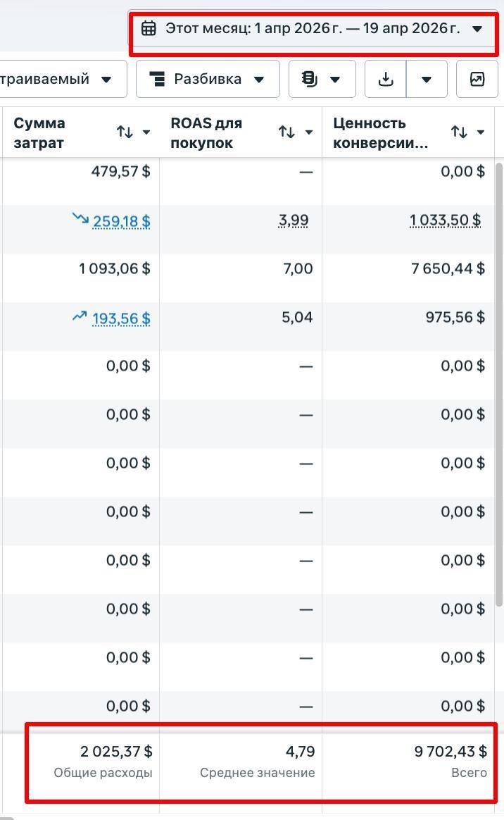Open Ценность конверсии column menu arrow

[x=481, y=132]
